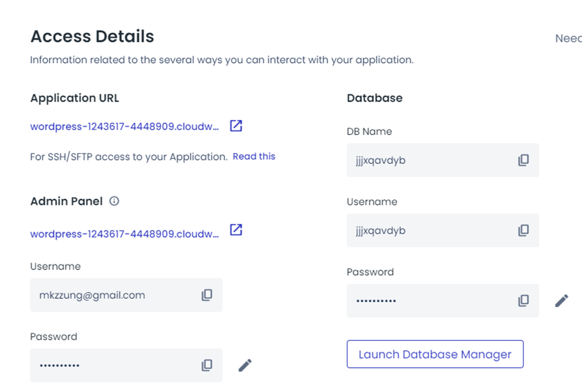Copy the DB Name value
The image size is (582, 392).
[523, 160]
